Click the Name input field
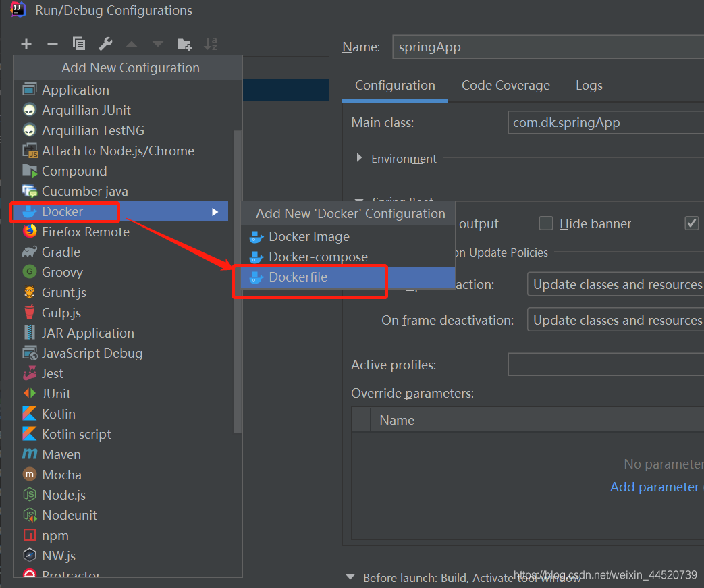704x588 pixels. pos(548,47)
